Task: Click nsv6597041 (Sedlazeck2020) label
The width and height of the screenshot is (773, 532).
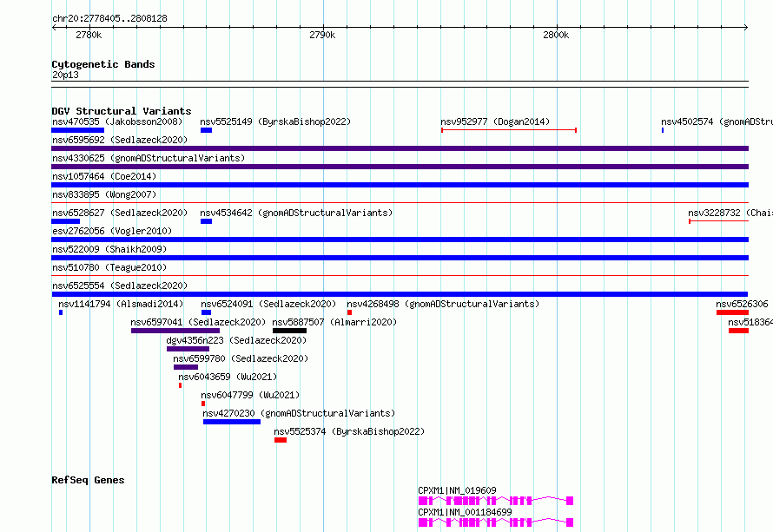Action: [x=198, y=322]
